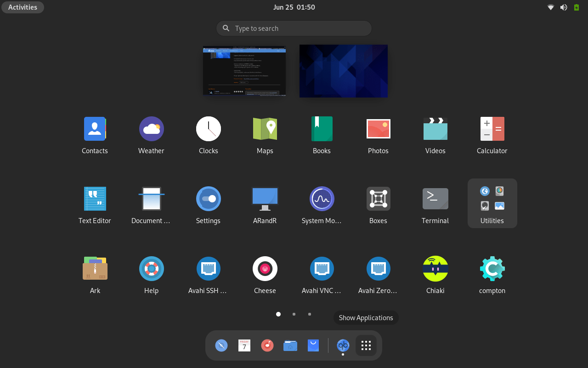Click the Show Applications grid button
The height and width of the screenshot is (368, 588).
tap(366, 345)
